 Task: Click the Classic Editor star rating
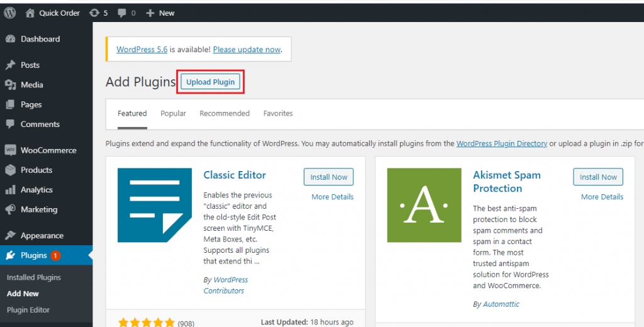click(147, 323)
